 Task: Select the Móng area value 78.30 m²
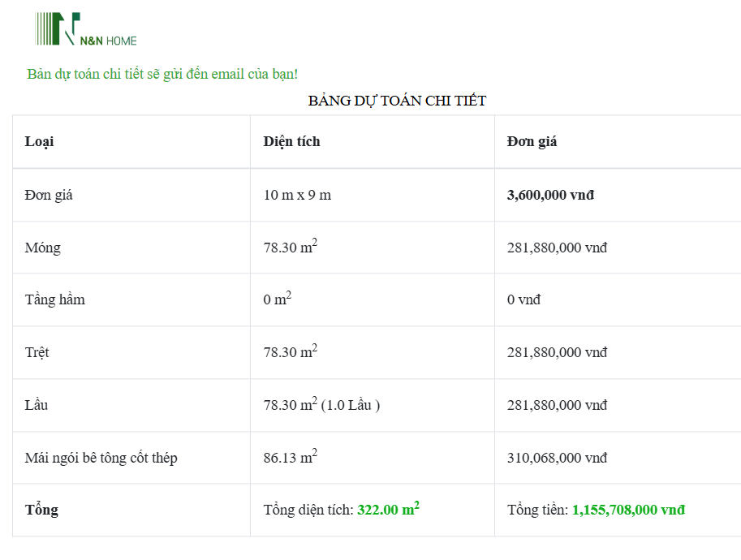tap(290, 247)
